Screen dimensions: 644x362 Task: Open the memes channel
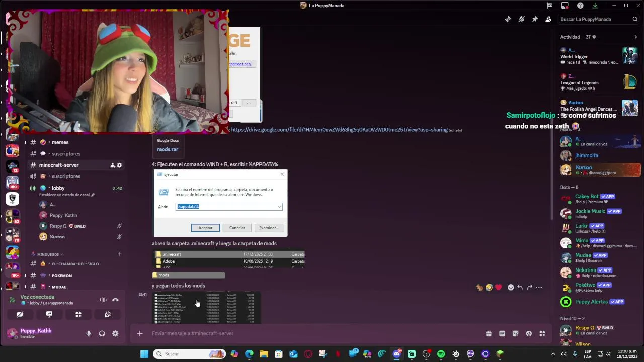(75, 142)
